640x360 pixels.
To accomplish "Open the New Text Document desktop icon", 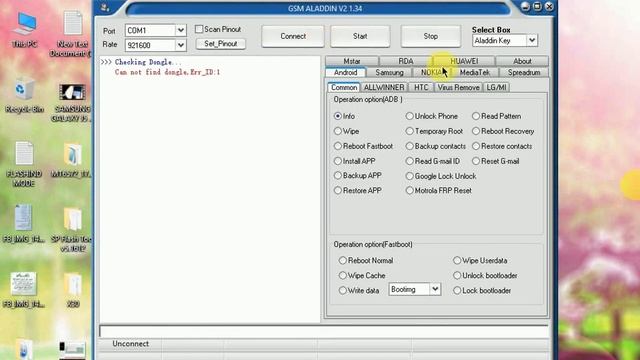I will pyautogui.click(x=73, y=33).
